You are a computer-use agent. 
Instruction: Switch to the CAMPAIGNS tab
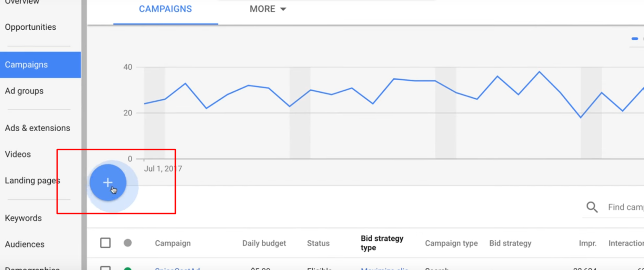tap(165, 8)
